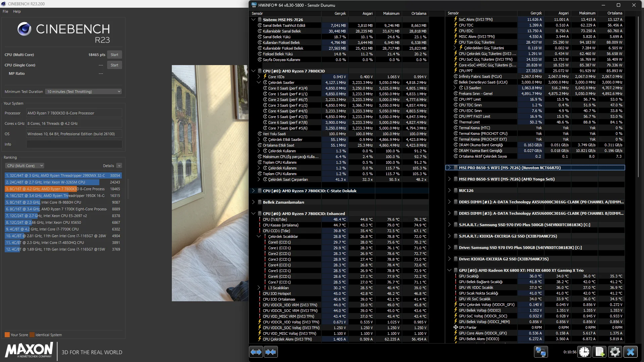Start logging with the sheet icon

pos(599,352)
